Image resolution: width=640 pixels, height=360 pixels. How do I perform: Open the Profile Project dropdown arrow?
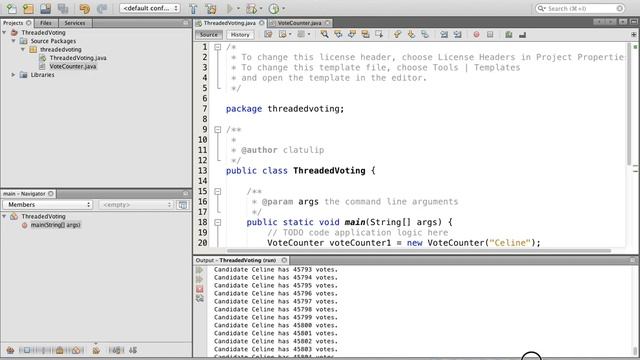(x=284, y=9)
